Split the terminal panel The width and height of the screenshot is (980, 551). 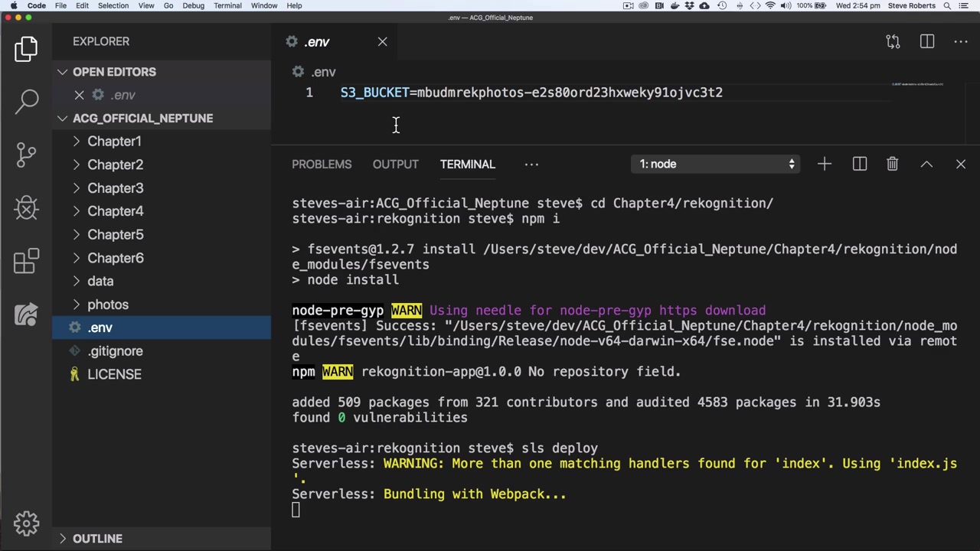tap(859, 164)
